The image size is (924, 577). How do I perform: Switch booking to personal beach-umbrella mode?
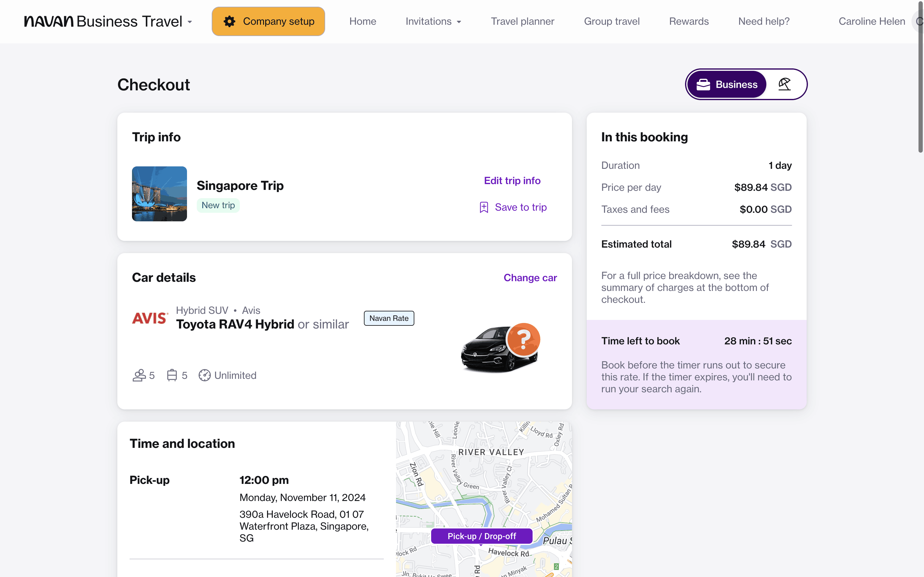point(785,84)
